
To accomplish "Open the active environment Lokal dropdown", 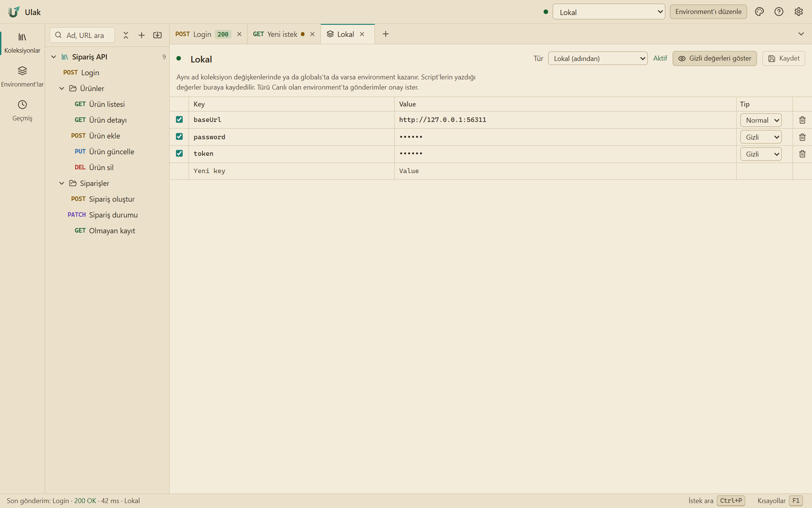I will [x=609, y=12].
